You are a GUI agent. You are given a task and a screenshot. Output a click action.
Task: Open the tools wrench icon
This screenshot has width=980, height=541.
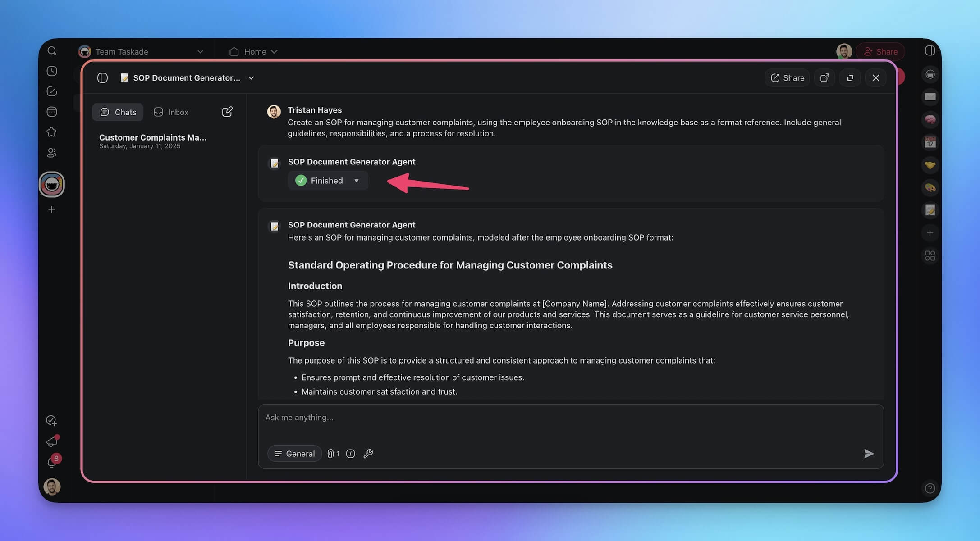(x=368, y=454)
